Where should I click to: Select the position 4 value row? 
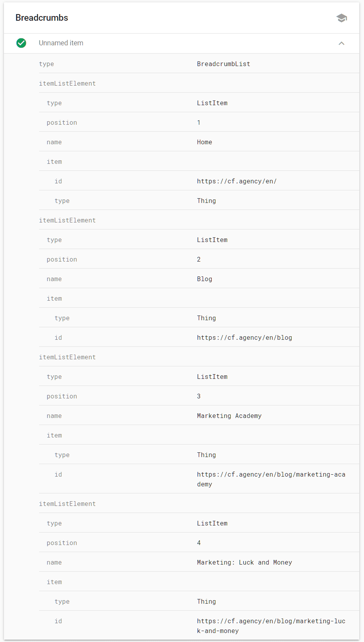click(199, 543)
